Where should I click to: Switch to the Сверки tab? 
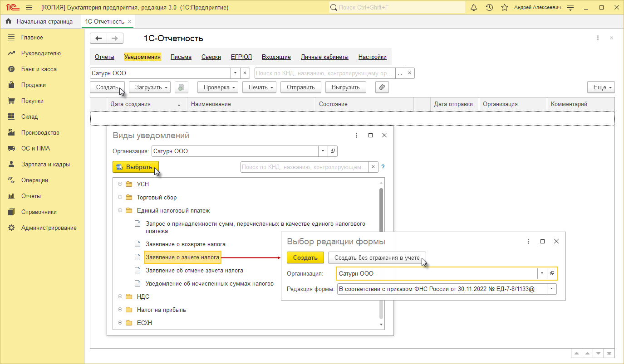(211, 57)
